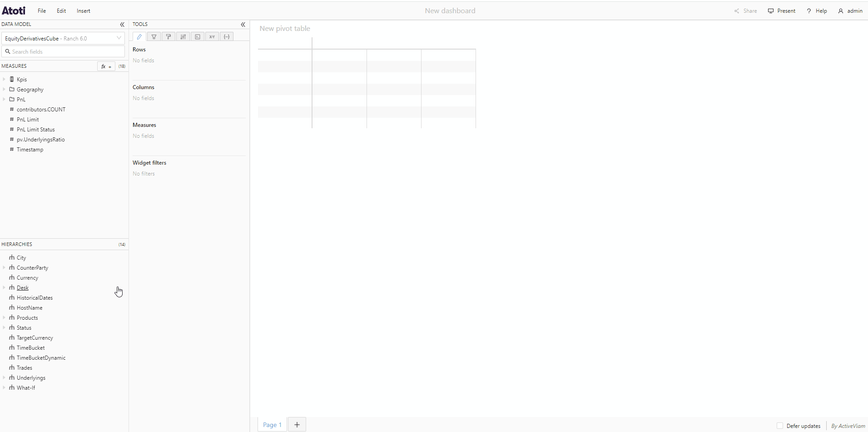
Task: Click the Help question mark icon
Action: [x=809, y=11]
